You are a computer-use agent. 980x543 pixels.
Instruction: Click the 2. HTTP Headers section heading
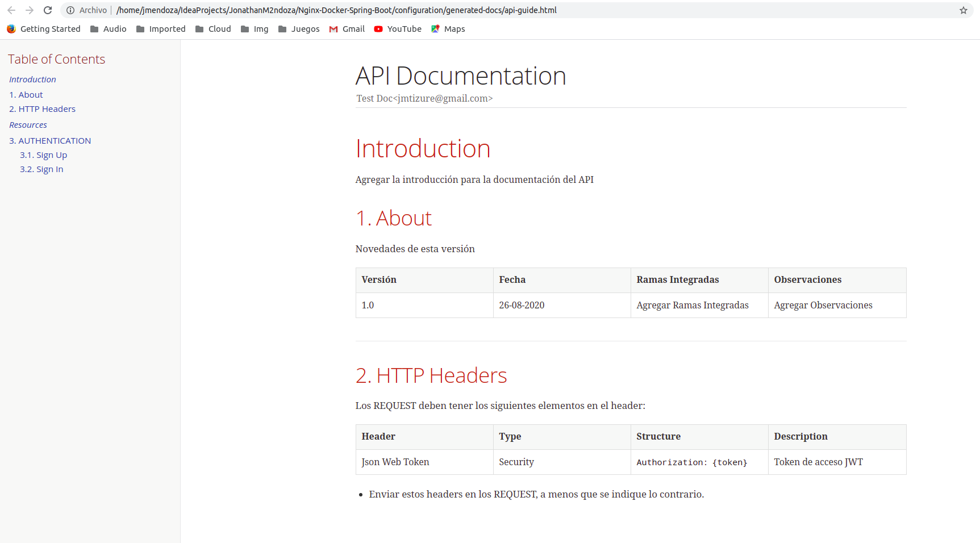pos(431,376)
